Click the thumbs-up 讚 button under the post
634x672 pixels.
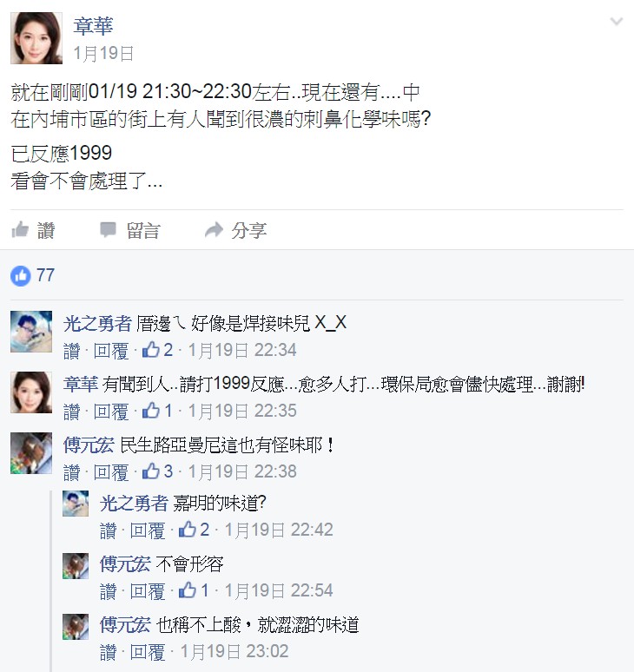pyautogui.click(x=33, y=231)
